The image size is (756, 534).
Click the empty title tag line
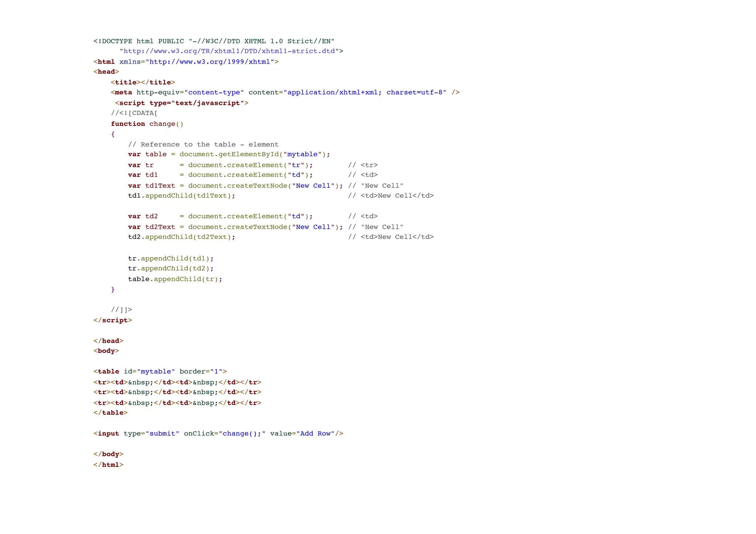(143, 82)
